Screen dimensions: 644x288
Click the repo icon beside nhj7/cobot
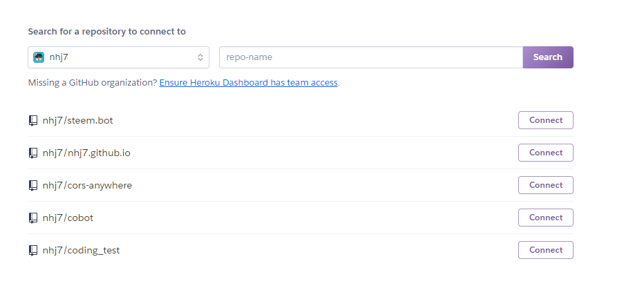(33, 218)
